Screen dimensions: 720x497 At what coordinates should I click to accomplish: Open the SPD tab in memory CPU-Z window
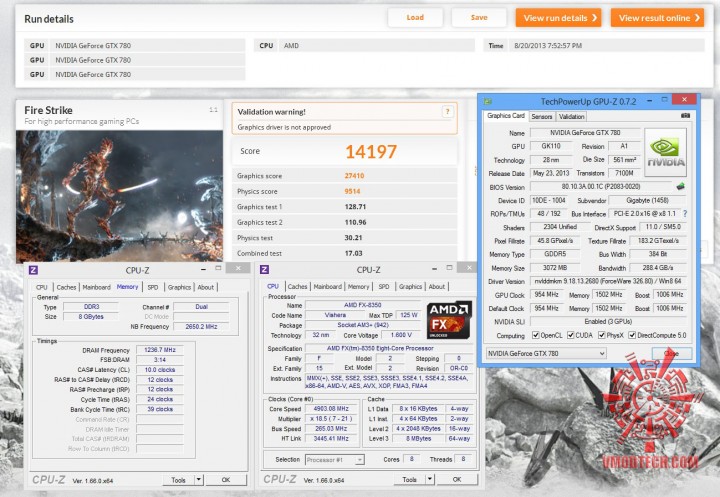click(x=153, y=287)
